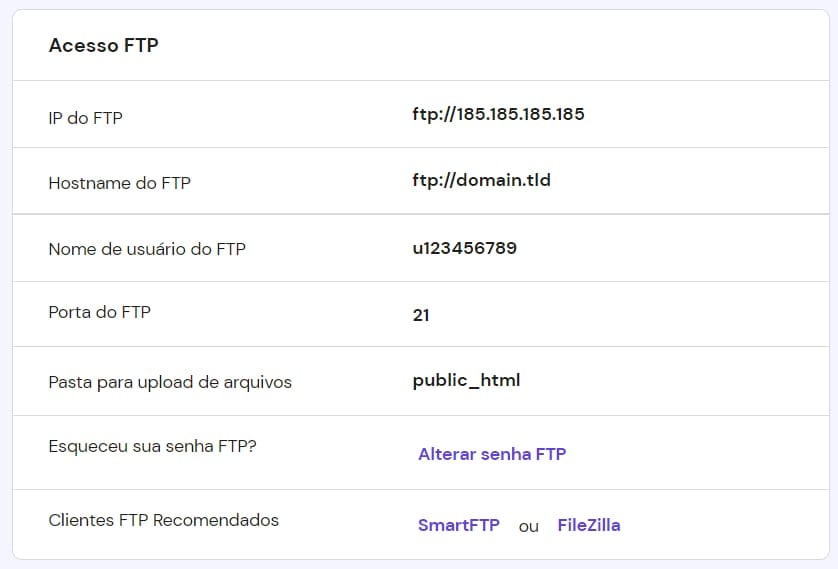Open the Alterar senha FTP link
The height and width of the screenshot is (569, 838).
pos(492,454)
